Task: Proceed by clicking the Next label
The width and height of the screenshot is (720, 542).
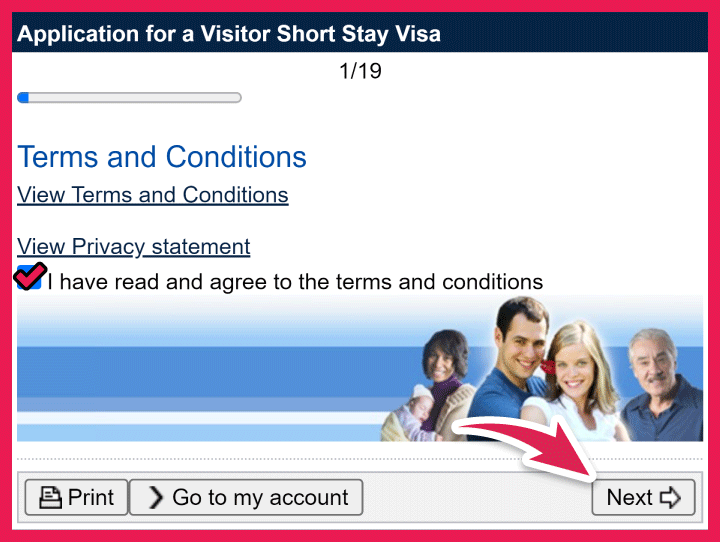Action: pyautogui.click(x=630, y=498)
